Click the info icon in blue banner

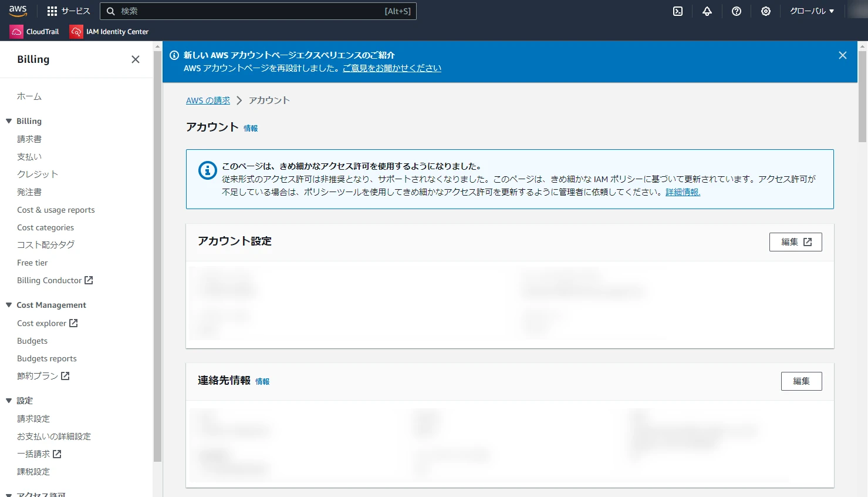point(174,55)
